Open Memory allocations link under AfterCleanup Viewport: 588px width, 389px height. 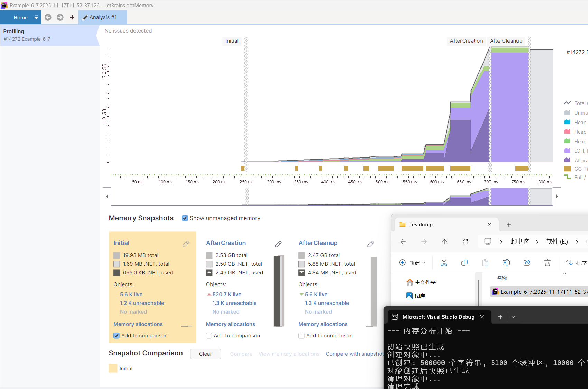coord(323,324)
